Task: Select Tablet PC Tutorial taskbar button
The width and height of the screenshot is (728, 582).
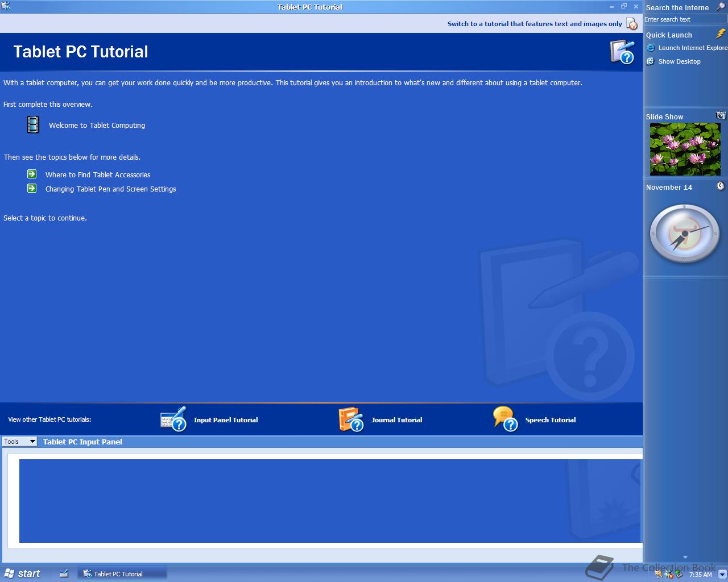Action: click(x=122, y=574)
